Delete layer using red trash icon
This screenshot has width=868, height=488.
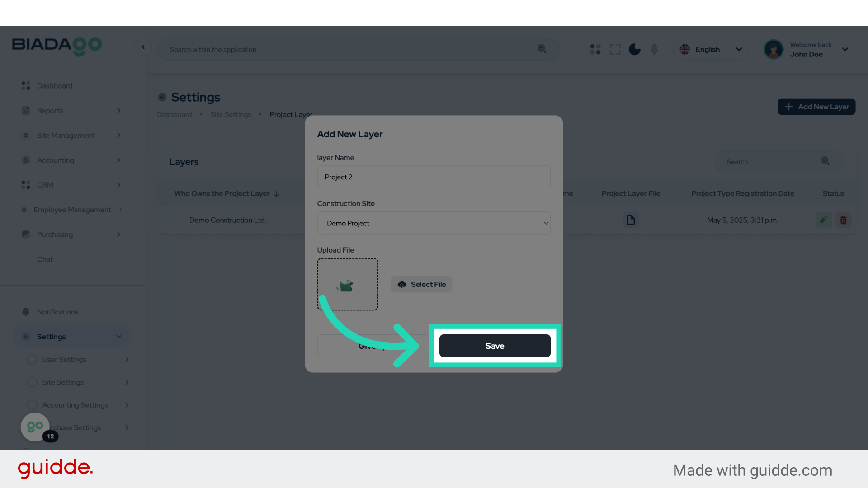pos(843,220)
